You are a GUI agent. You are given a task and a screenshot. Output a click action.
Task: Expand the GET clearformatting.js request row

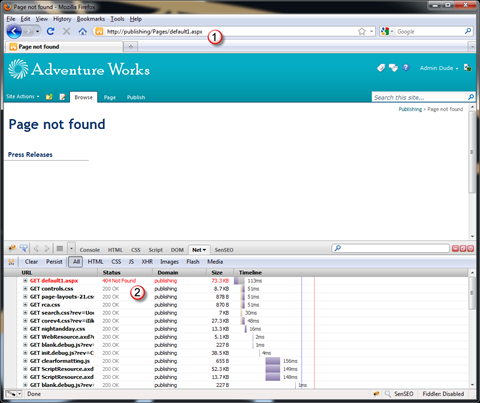click(25, 361)
